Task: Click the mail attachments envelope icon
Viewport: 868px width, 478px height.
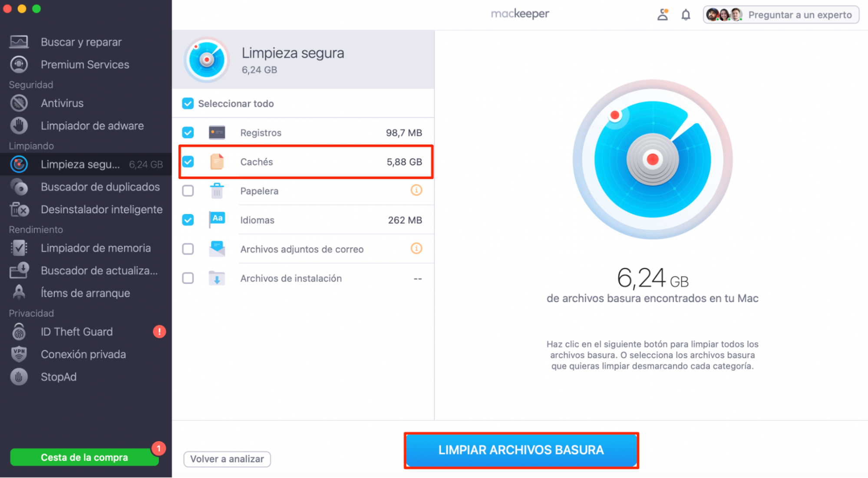Action: pyautogui.click(x=217, y=249)
